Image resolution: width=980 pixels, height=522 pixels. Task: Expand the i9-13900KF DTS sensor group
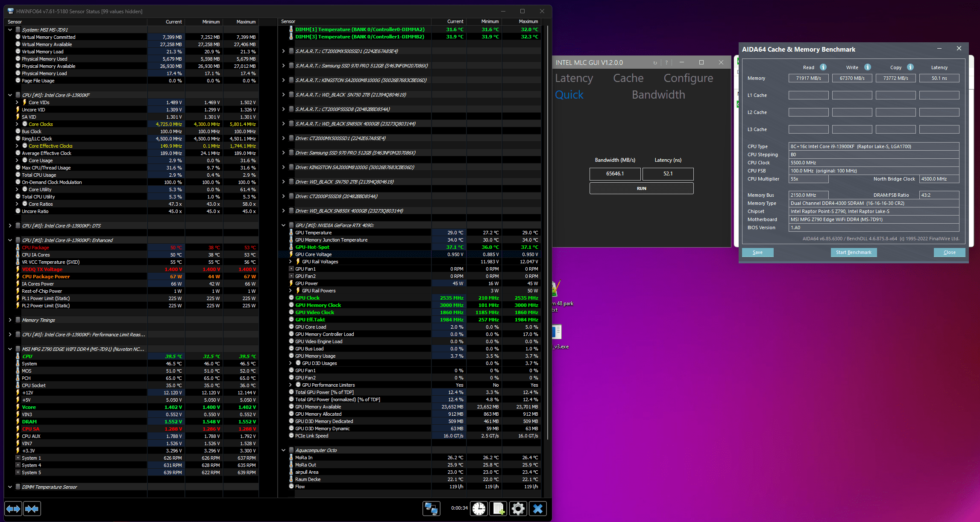pyautogui.click(x=10, y=226)
